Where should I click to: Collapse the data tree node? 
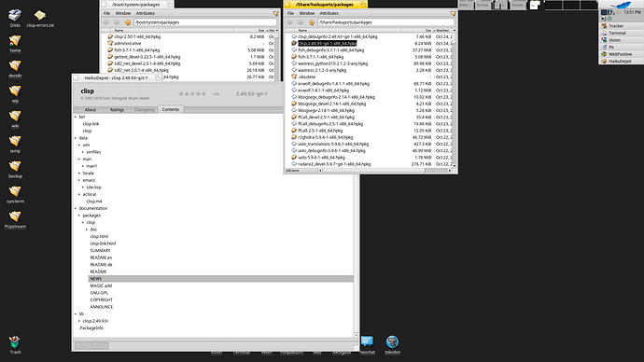(x=76, y=138)
